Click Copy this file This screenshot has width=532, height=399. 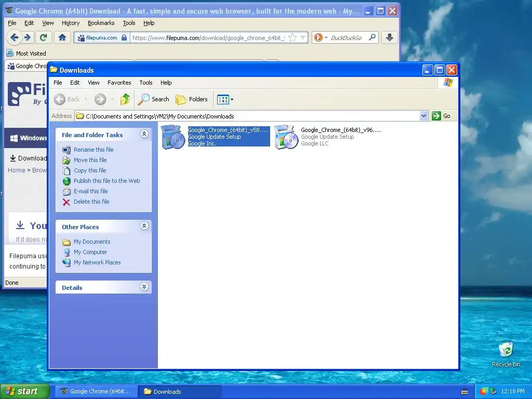90,170
